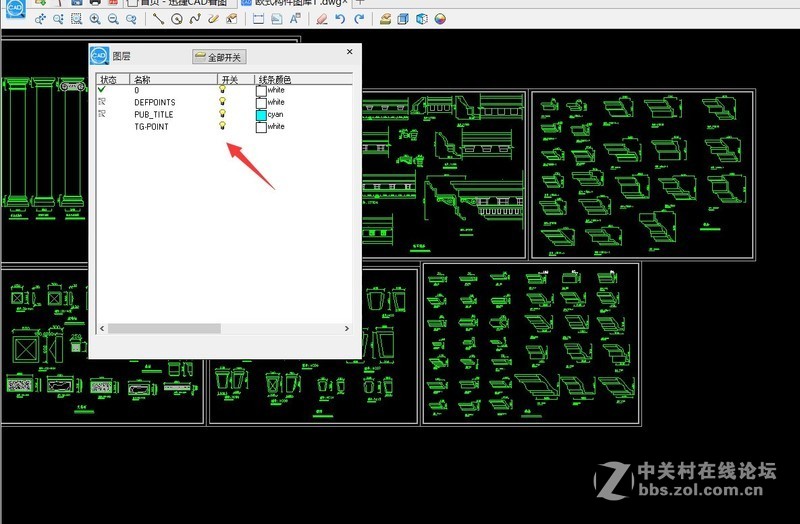This screenshot has width=800, height=524.
Task: Zoom out of the drawing
Action: pos(113,19)
